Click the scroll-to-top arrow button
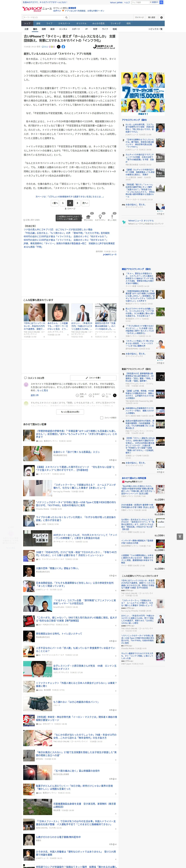The image size is (186, 868). [x=180, y=536]
